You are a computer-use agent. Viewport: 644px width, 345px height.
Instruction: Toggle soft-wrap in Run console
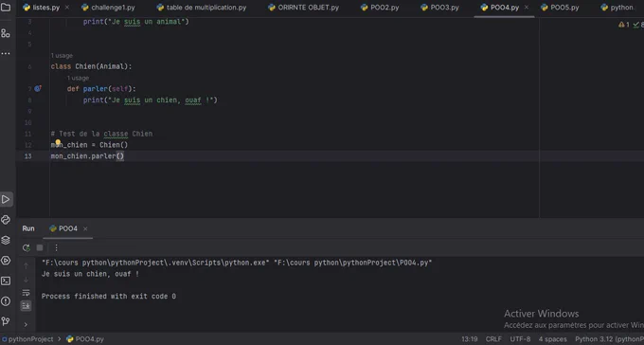[26, 293]
